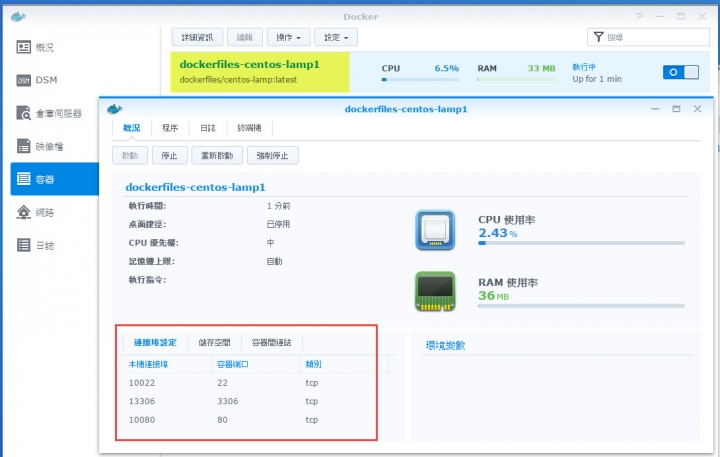Screen dimensions: 720x457
Task: Click the Up for 1 min status text
Action: 596,79
